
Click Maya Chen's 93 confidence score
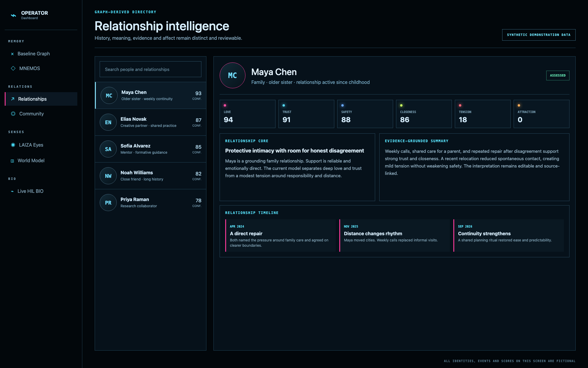coord(198,93)
